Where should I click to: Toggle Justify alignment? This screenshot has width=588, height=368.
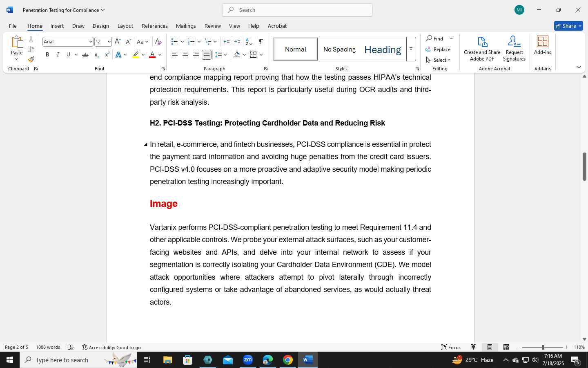tap(207, 55)
